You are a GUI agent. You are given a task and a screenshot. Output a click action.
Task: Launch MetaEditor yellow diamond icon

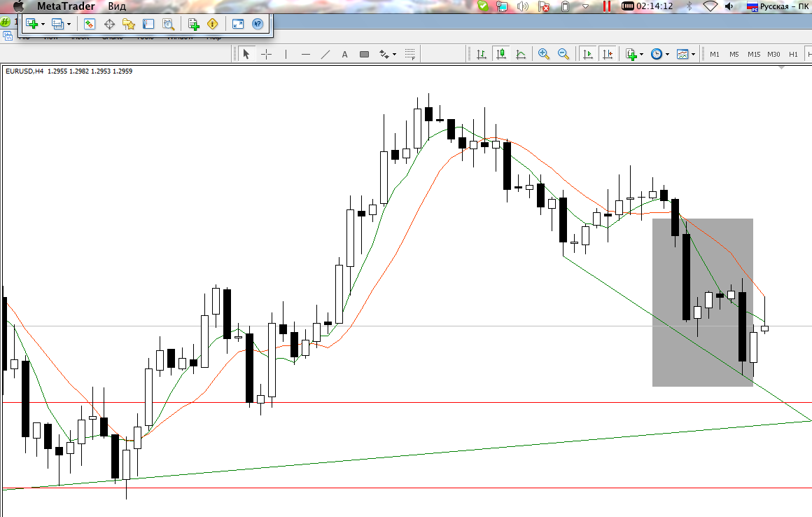pyautogui.click(x=212, y=24)
